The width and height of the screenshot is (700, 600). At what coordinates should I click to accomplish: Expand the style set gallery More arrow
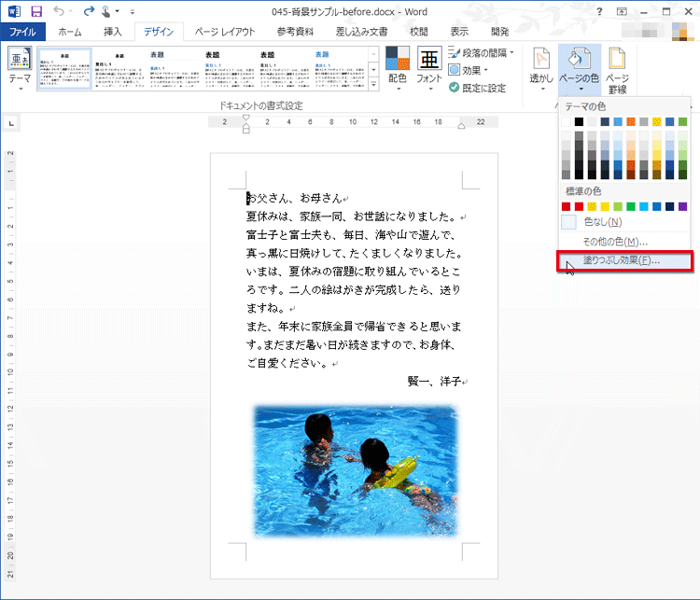click(x=373, y=84)
